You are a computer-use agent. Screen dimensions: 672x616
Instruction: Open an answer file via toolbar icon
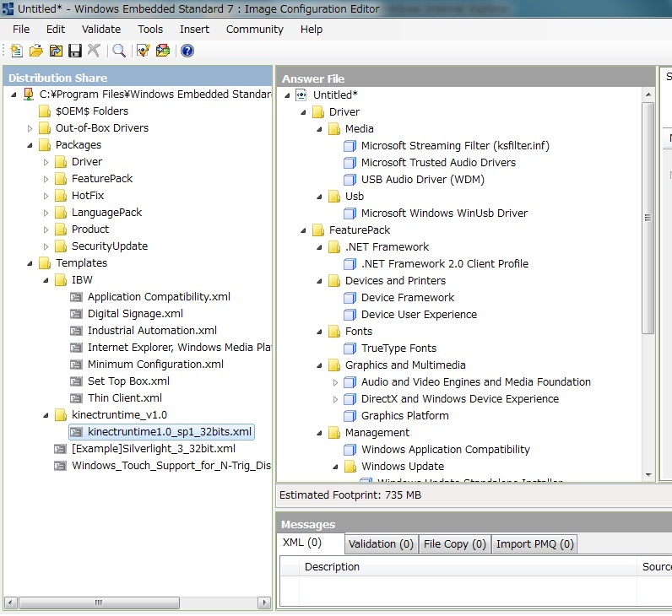click(36, 51)
